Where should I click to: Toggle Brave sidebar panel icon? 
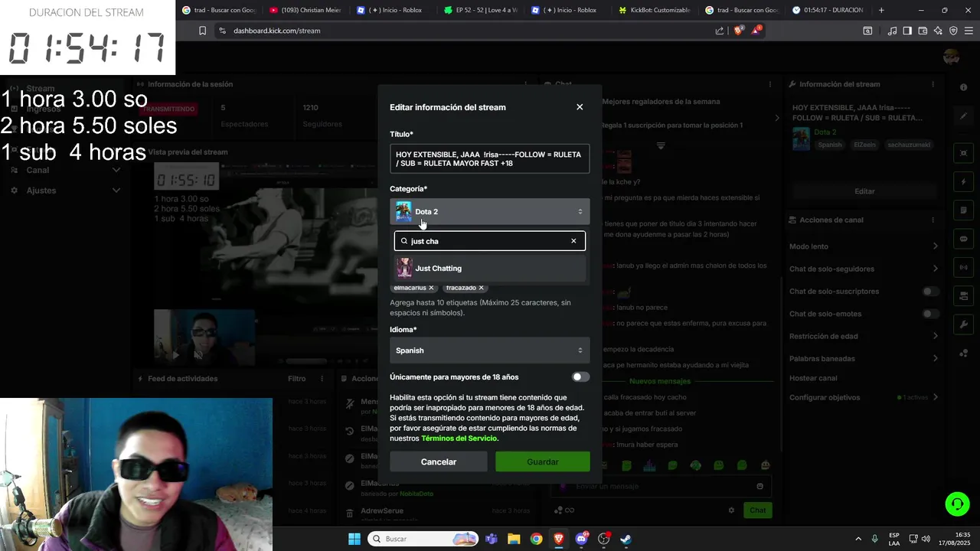907,31
